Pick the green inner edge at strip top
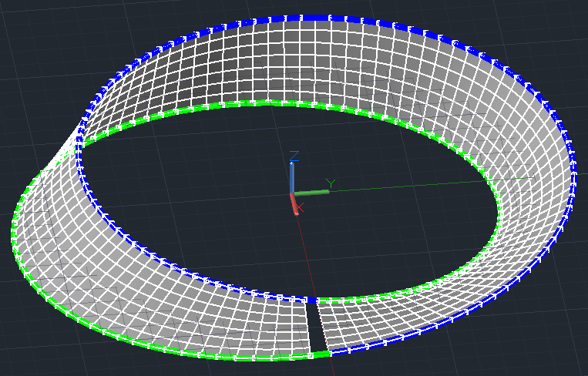588x376 pixels. click(270, 102)
